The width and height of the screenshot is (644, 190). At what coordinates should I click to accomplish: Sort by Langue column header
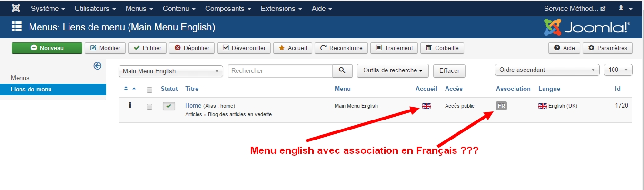pos(549,89)
